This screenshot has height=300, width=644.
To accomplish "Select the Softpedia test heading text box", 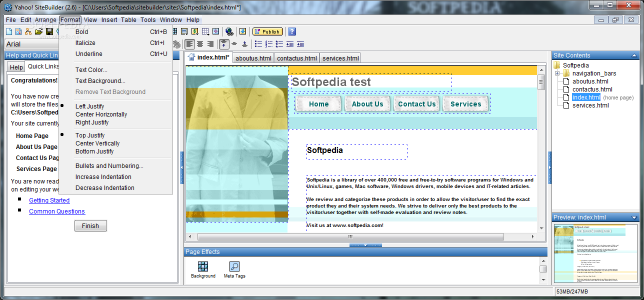I will click(371, 82).
